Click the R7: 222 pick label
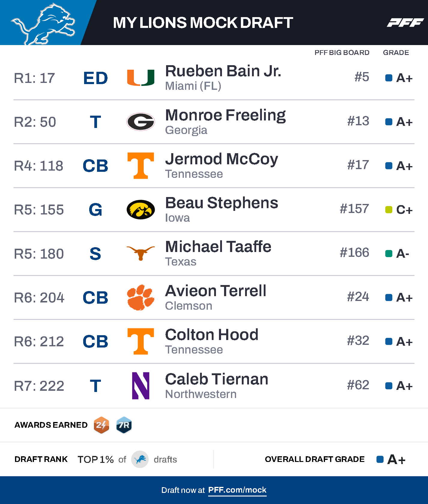 click(39, 386)
